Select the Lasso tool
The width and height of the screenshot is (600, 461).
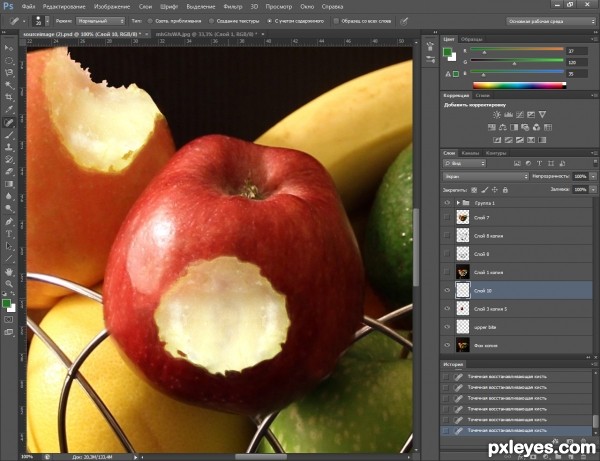pos(9,73)
